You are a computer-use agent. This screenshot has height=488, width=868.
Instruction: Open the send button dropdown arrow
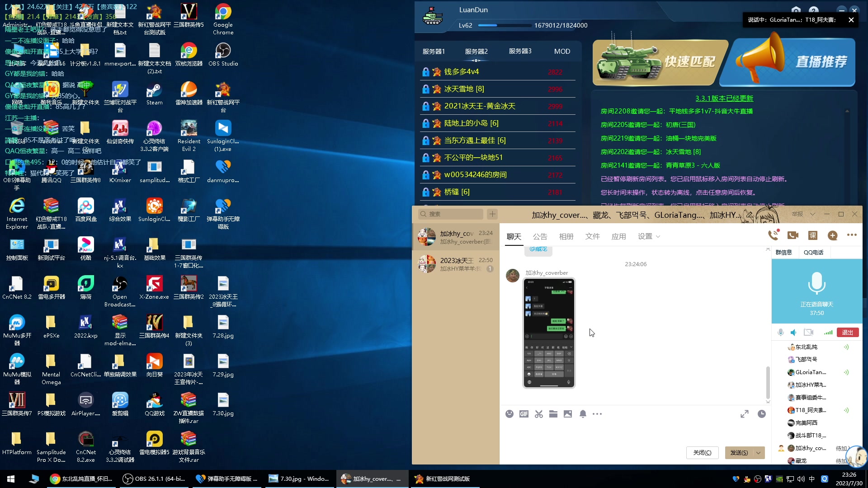coord(759,453)
